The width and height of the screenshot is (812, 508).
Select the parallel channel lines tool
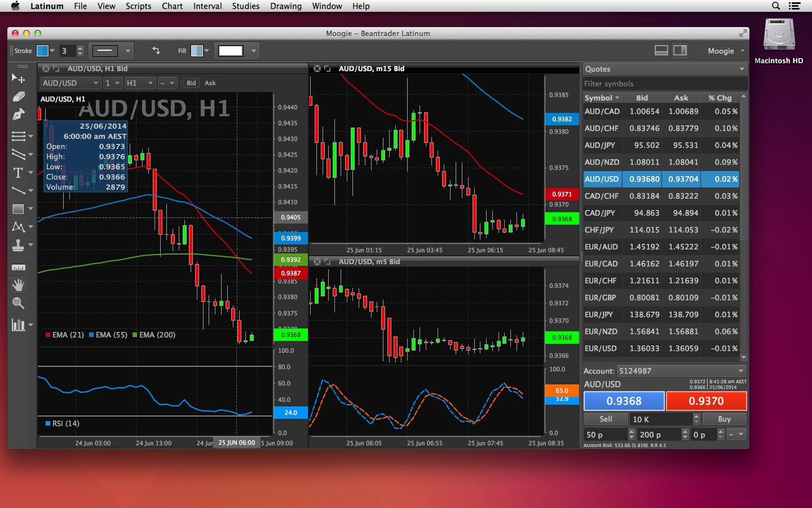(18, 154)
